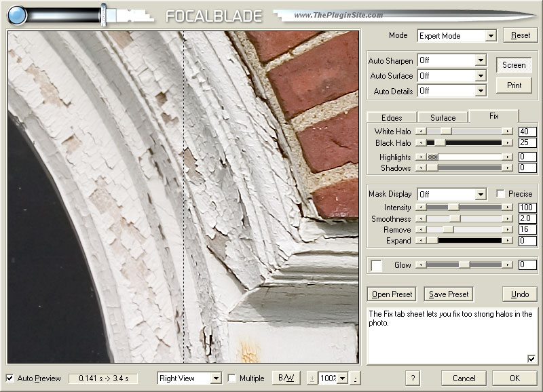
Task: Click the Cancel button
Action: (464, 378)
